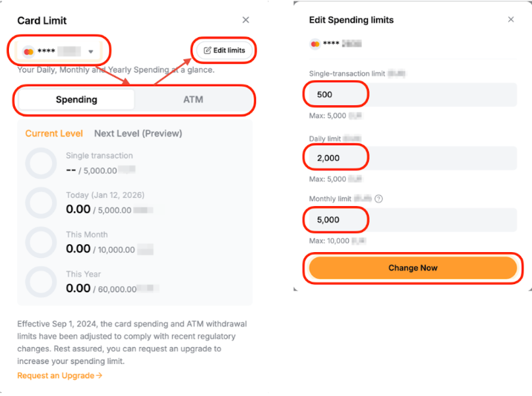532x396 pixels.
Task: Switch to the Spending tab
Action: (x=76, y=99)
